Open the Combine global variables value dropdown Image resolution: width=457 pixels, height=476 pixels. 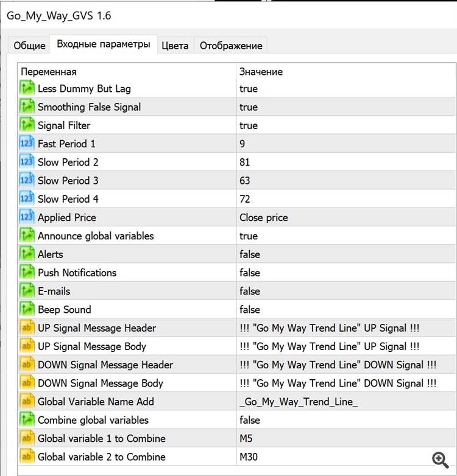(250, 420)
